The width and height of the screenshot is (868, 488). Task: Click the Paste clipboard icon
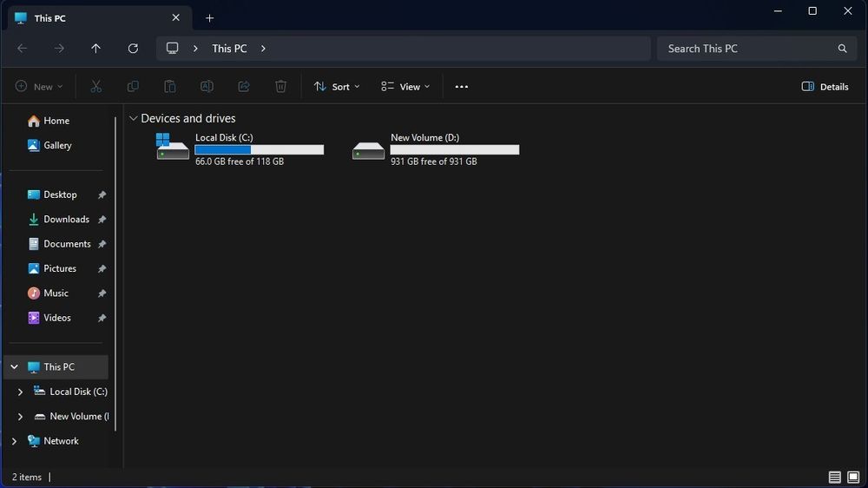point(170,87)
